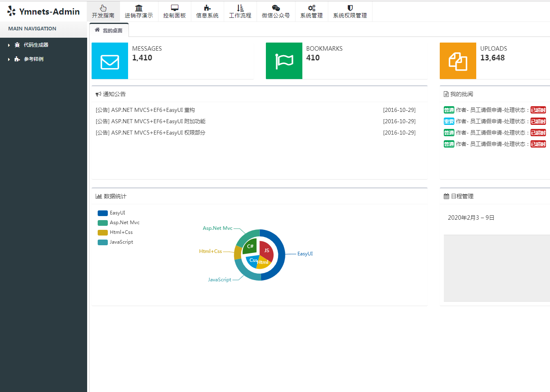
Task: Expand the 参考样例 tree node arrow
Action: [9, 59]
